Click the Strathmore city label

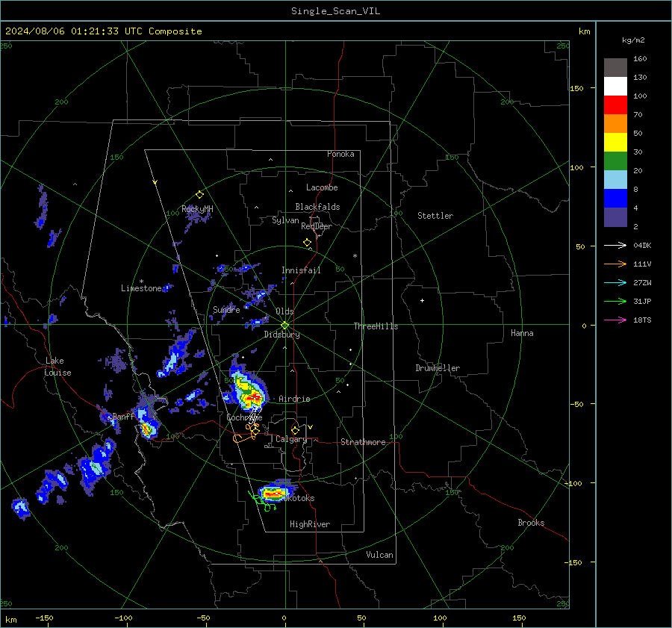tap(363, 442)
